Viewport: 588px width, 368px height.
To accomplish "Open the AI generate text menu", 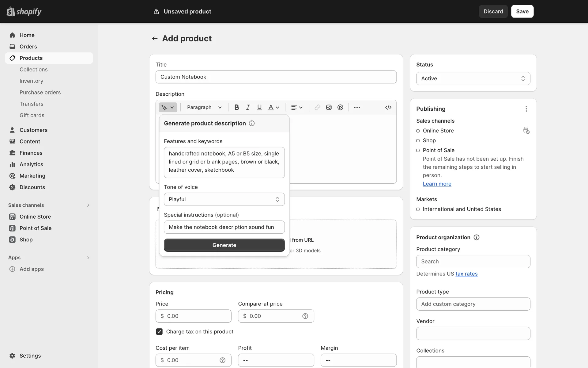I will (x=168, y=107).
